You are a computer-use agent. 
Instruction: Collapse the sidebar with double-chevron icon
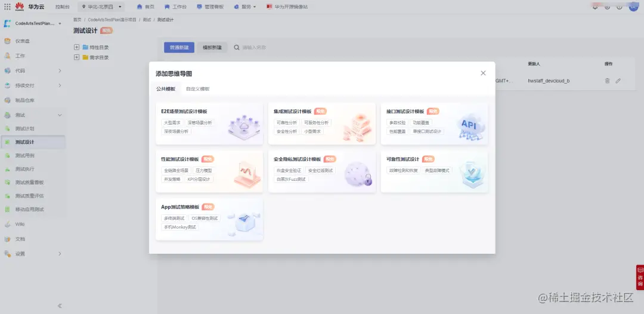[60, 306]
